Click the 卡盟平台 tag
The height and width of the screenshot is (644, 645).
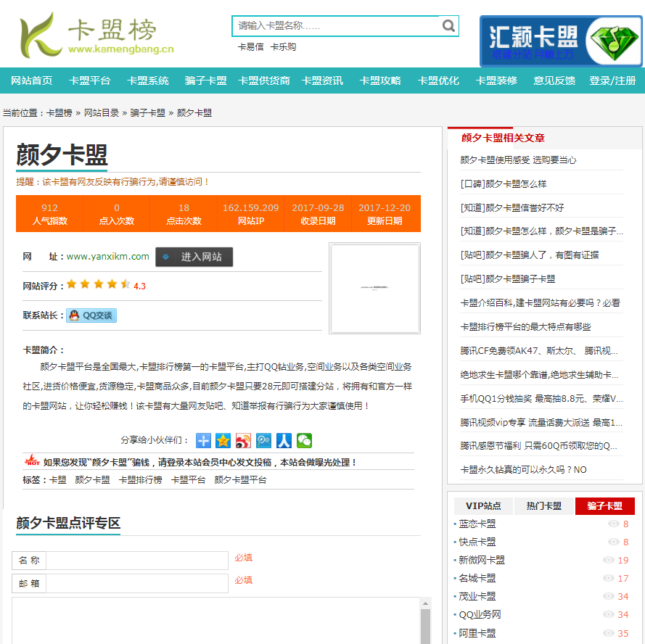coord(188,480)
